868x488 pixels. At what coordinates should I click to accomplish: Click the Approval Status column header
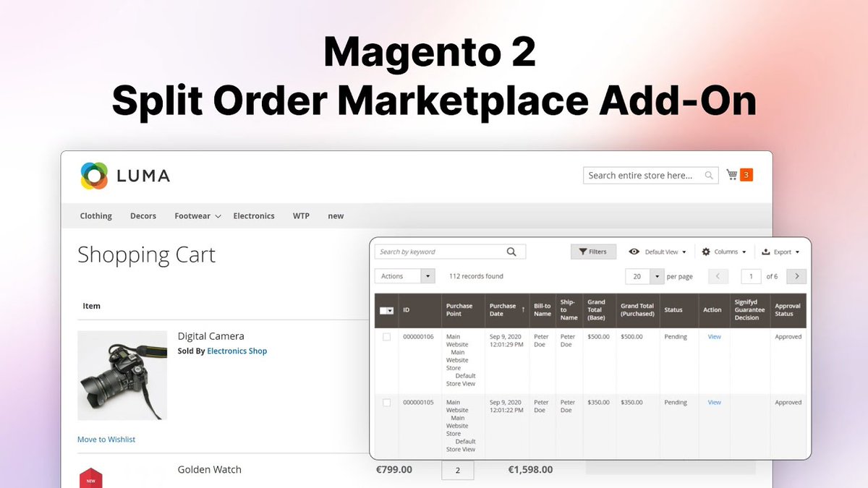(x=789, y=311)
